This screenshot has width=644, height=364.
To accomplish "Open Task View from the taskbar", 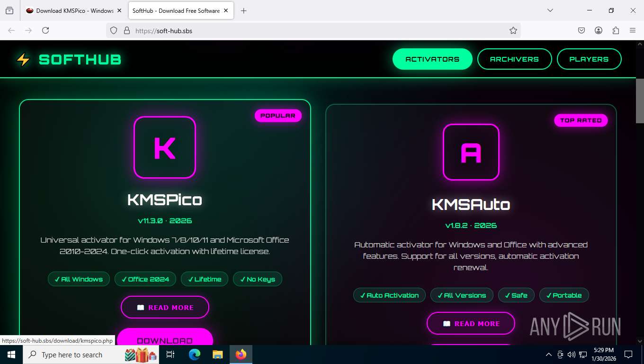I will [170, 355].
